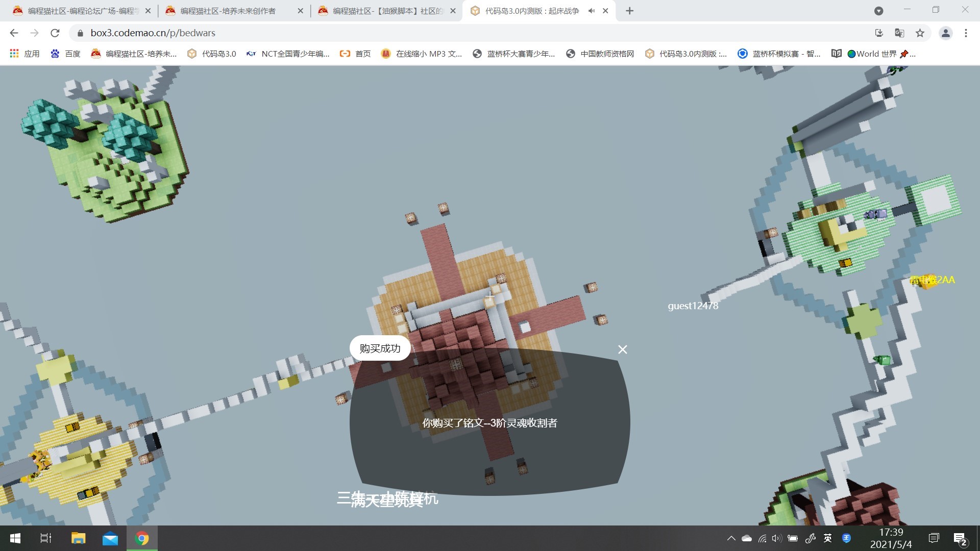Open the Wi-Fi network tray icon
This screenshot has width=980, height=551.
tap(762, 538)
